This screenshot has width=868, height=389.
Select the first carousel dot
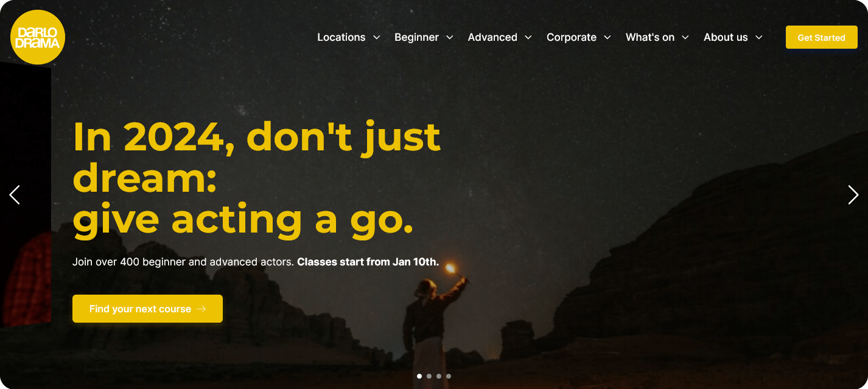pyautogui.click(x=419, y=376)
